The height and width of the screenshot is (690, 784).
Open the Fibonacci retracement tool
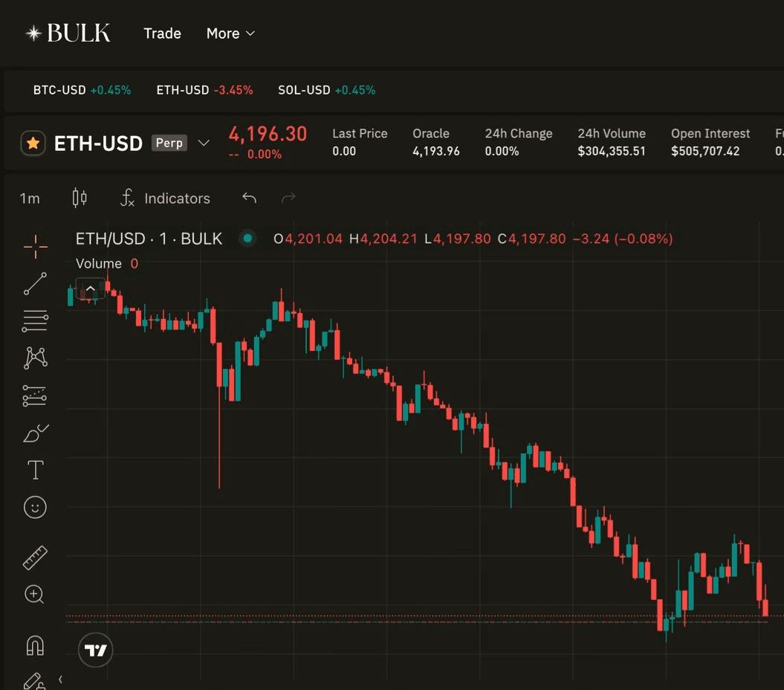click(35, 321)
